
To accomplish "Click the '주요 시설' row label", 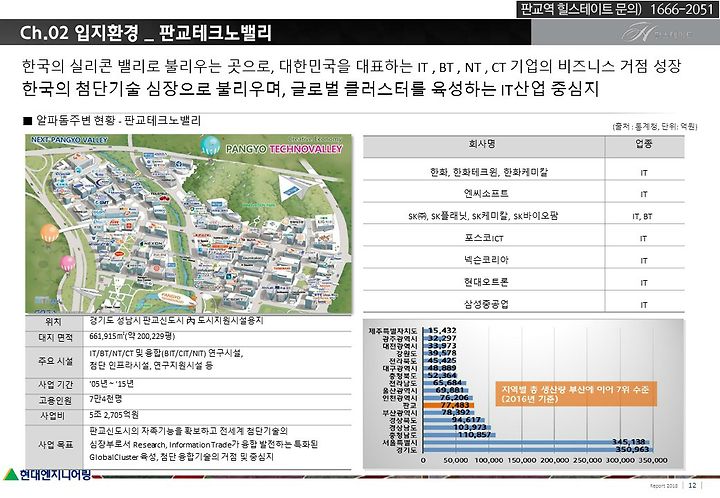I will [55, 361].
